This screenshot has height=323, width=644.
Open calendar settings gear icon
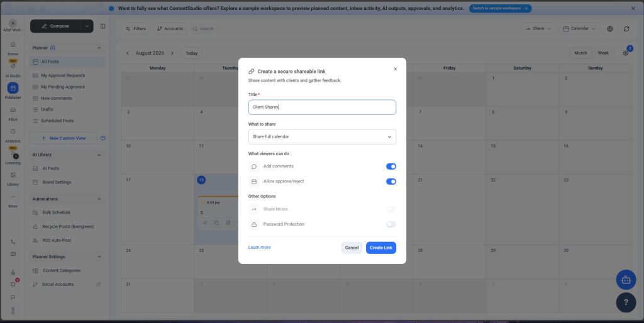[x=626, y=53]
